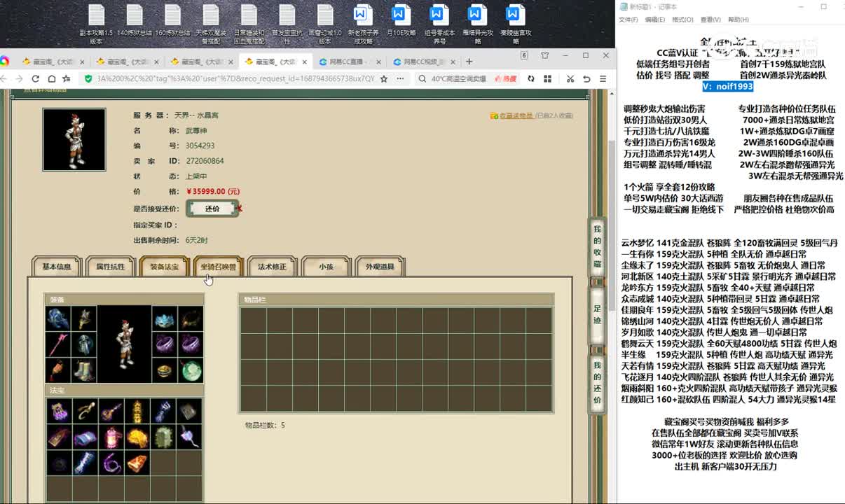Click the 热搜 hot search button

505,79
